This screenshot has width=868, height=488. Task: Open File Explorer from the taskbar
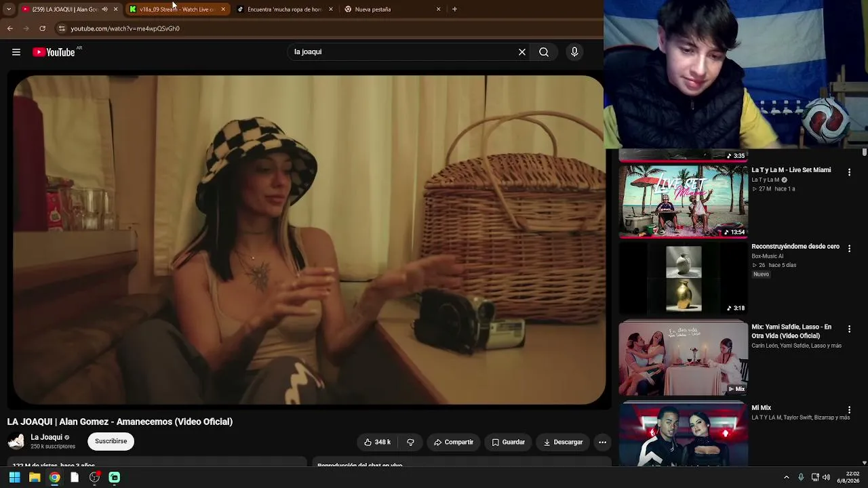tap(35, 478)
